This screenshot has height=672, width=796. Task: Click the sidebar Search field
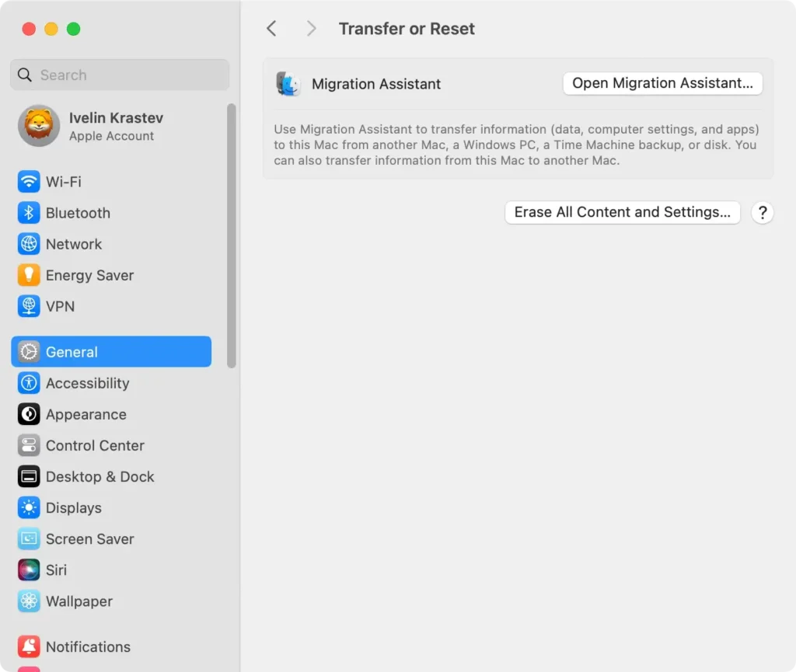[x=120, y=75]
